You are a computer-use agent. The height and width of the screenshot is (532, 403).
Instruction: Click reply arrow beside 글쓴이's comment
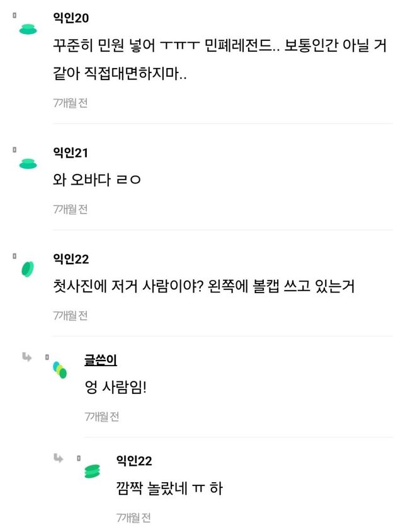27,357
